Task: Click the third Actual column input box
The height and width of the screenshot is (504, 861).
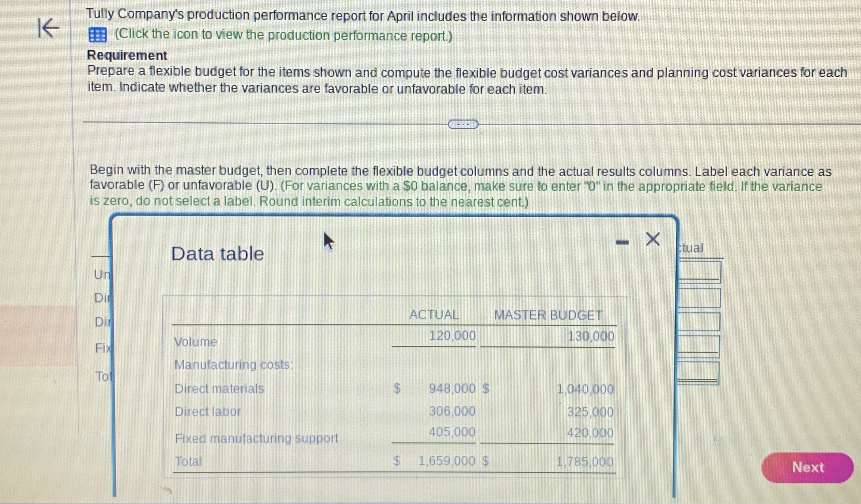Action: (699, 321)
